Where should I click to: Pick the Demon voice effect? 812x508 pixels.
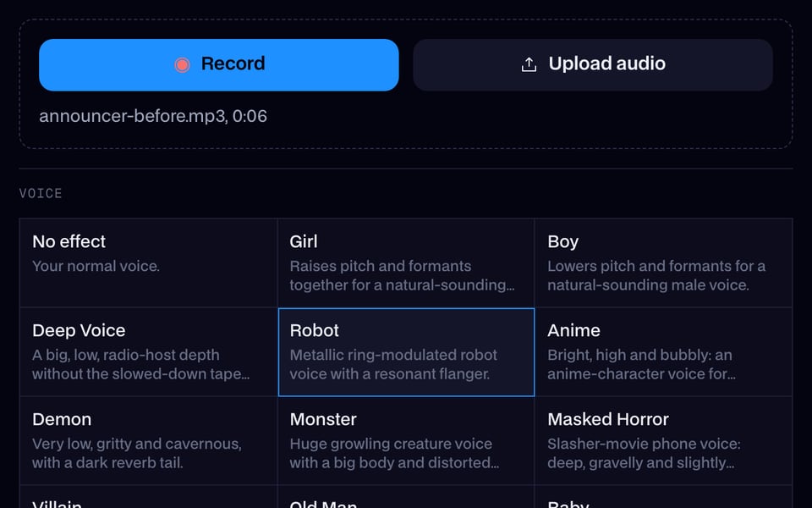point(149,440)
